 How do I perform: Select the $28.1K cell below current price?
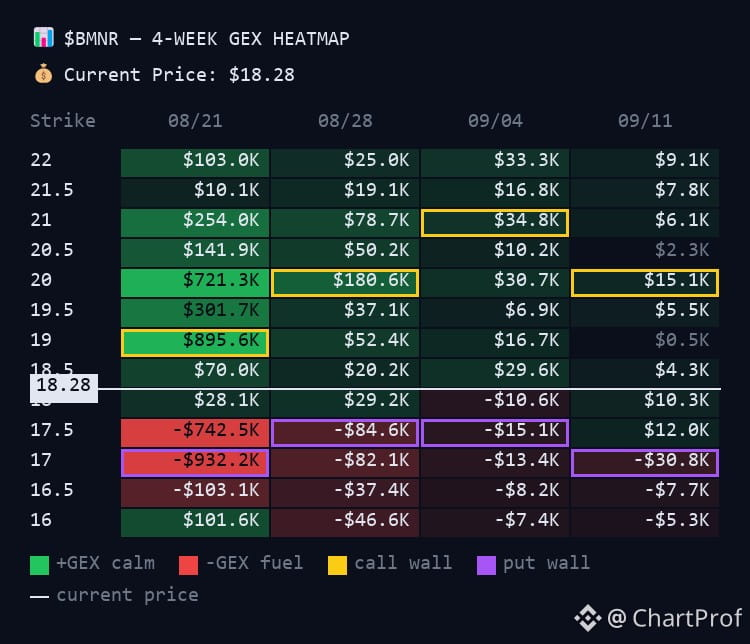195,403
